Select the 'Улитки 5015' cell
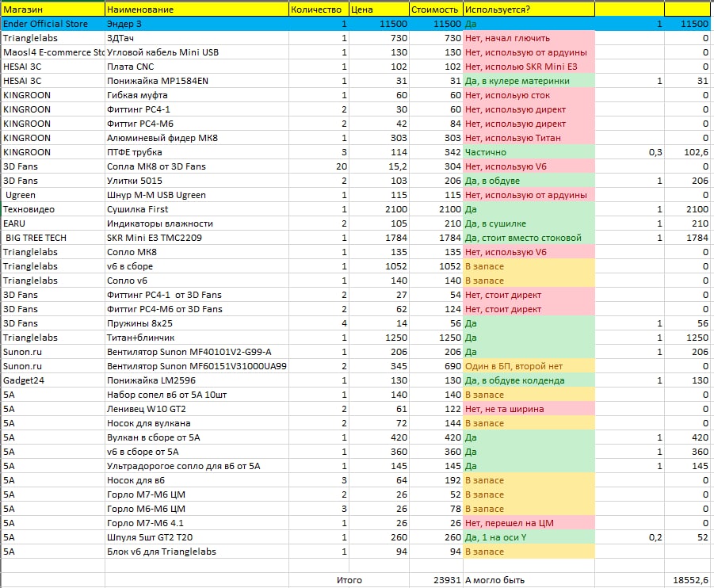The image size is (714, 588). (x=197, y=181)
